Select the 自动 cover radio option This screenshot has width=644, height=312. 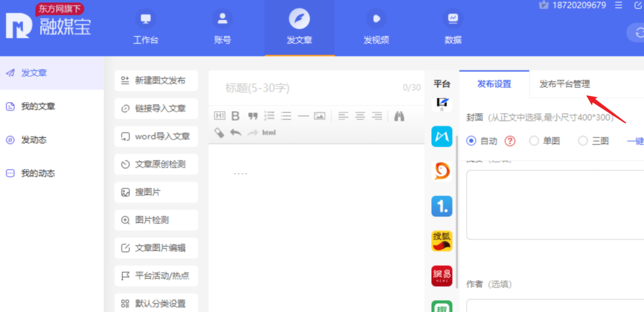(x=471, y=141)
